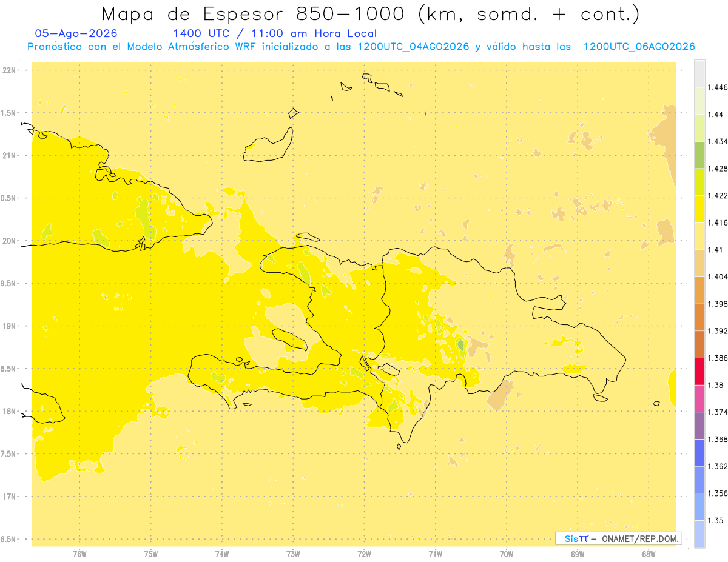This screenshot has height=562, width=728.
Task: Click the "70W" longitude label
Action: 507,554
